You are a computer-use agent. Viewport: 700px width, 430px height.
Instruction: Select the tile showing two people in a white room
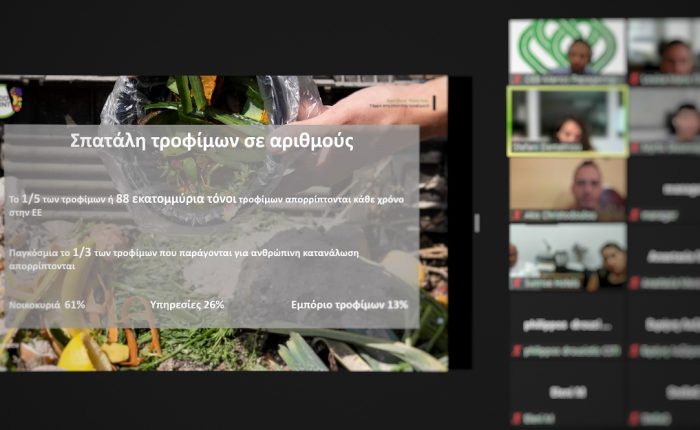point(568,257)
